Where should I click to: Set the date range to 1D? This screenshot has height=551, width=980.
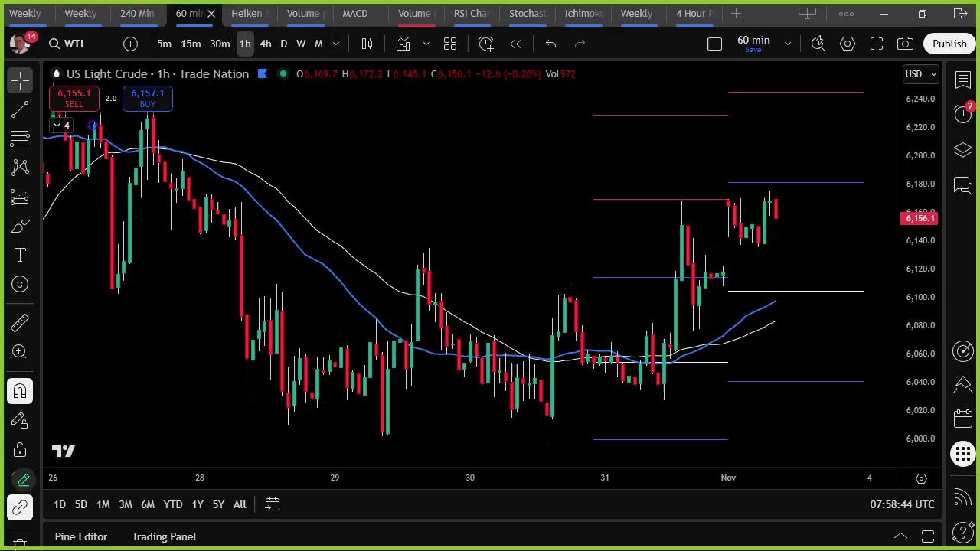click(x=60, y=504)
